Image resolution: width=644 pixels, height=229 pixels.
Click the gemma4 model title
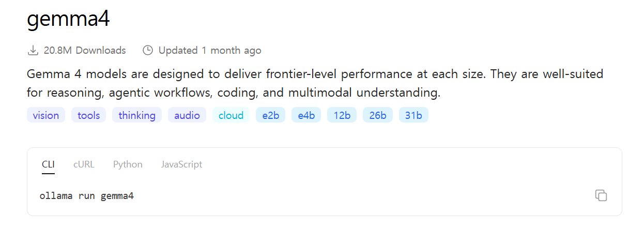pyautogui.click(x=68, y=20)
